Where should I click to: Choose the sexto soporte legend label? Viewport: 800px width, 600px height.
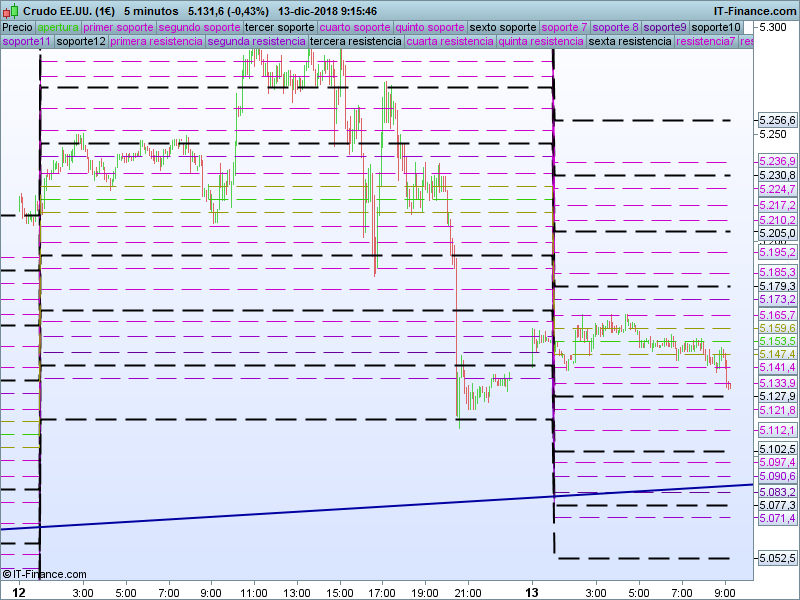click(503, 28)
